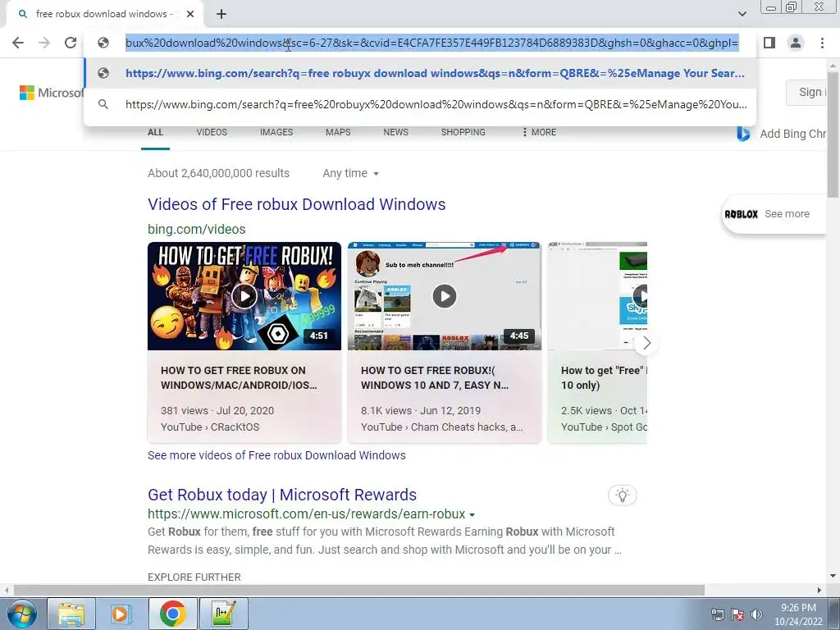
Task: Click the network tray icon
Action: coord(717,614)
